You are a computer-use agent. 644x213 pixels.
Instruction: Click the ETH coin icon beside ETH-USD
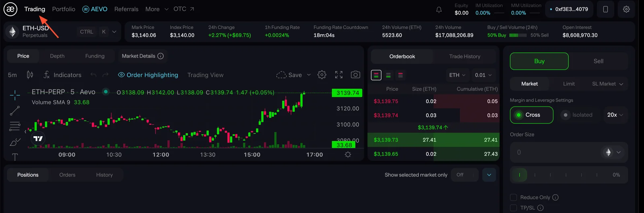click(12, 32)
